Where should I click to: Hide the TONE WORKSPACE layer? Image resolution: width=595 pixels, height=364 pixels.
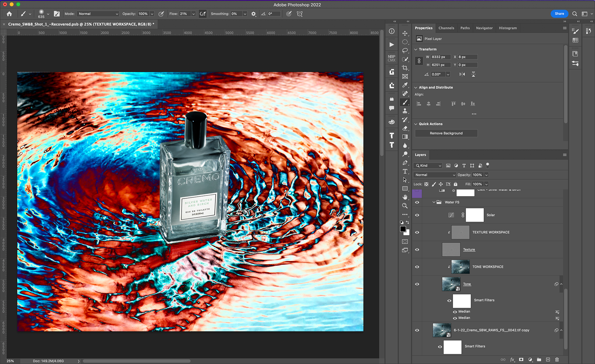pyautogui.click(x=417, y=267)
